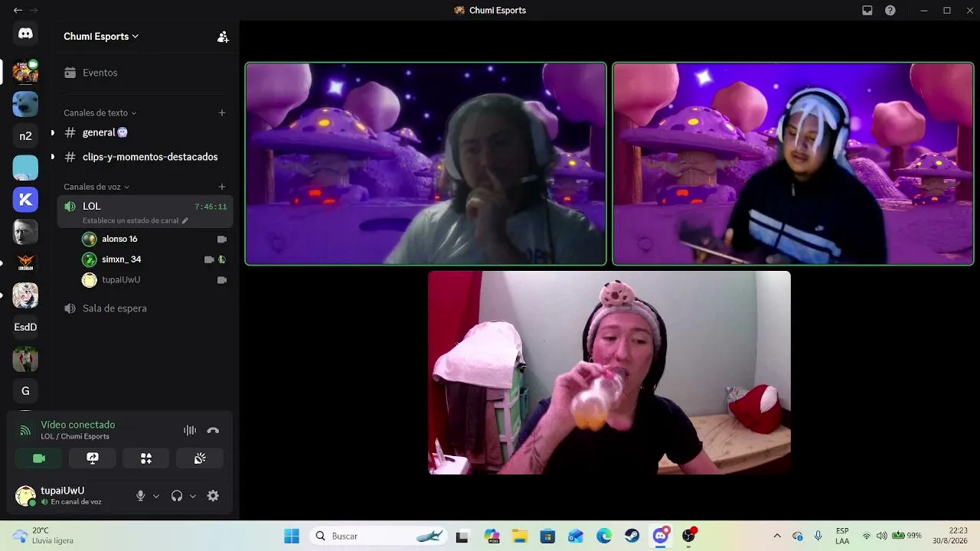Image resolution: width=980 pixels, height=551 pixels.
Task: Open Microsoft Store from the taskbar
Action: pyautogui.click(x=547, y=536)
